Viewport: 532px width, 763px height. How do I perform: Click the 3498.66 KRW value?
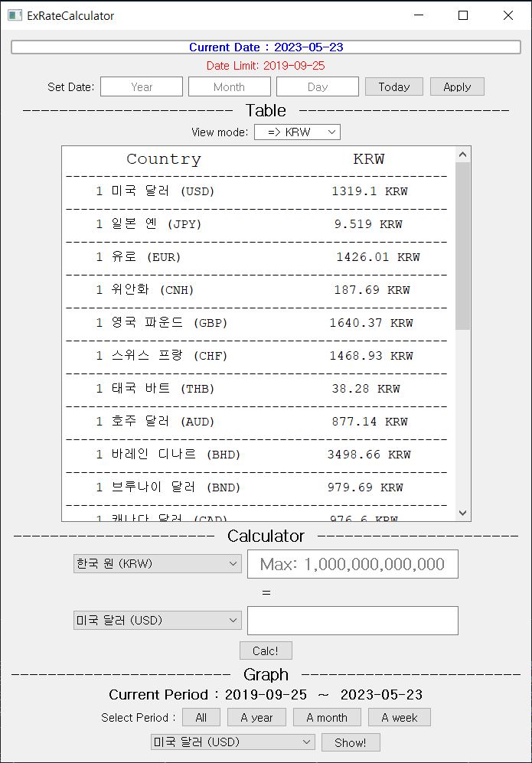click(x=369, y=455)
